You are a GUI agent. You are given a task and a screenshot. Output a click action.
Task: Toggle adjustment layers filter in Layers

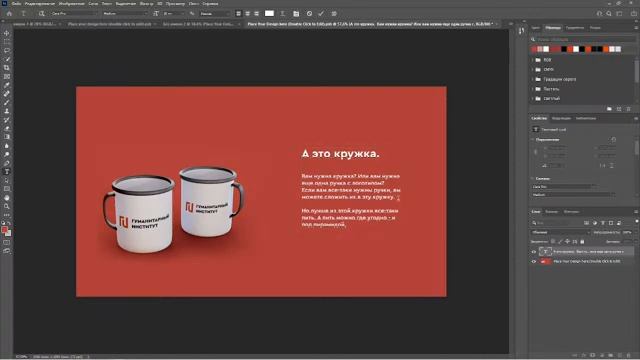pyautogui.click(x=595, y=223)
